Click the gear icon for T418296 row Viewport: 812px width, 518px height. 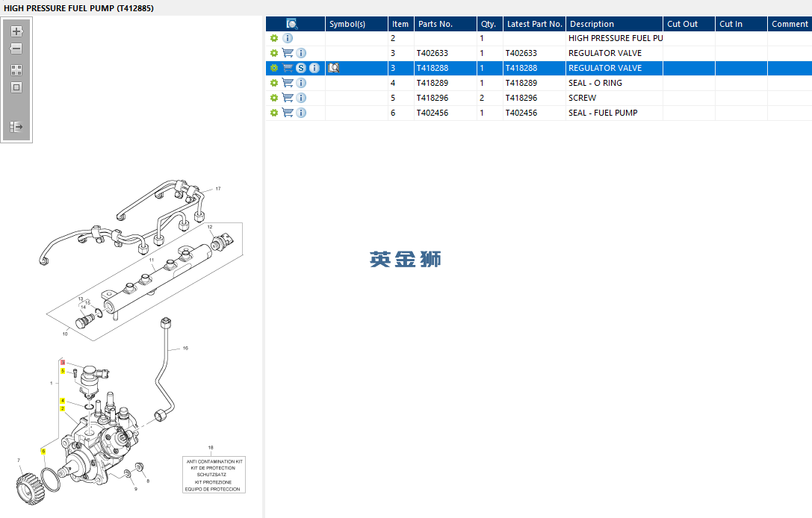pos(274,98)
